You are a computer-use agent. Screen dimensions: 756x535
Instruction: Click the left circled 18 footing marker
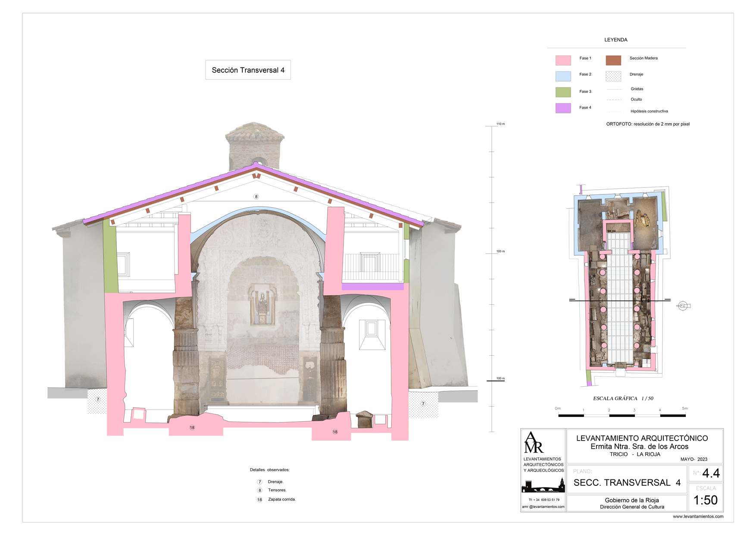(192, 428)
